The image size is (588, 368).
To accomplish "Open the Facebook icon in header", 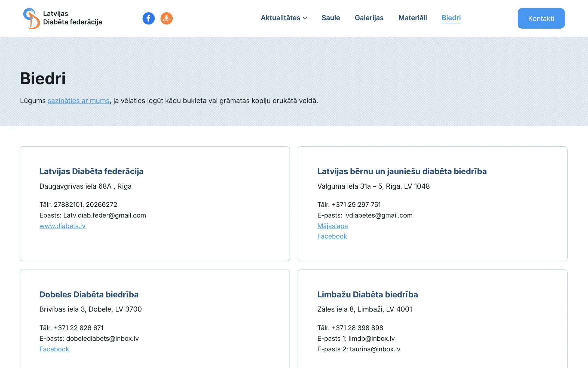I will click(149, 18).
